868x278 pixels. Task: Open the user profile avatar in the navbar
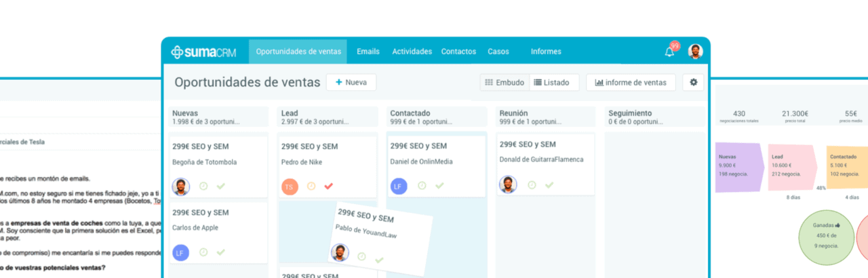click(695, 52)
